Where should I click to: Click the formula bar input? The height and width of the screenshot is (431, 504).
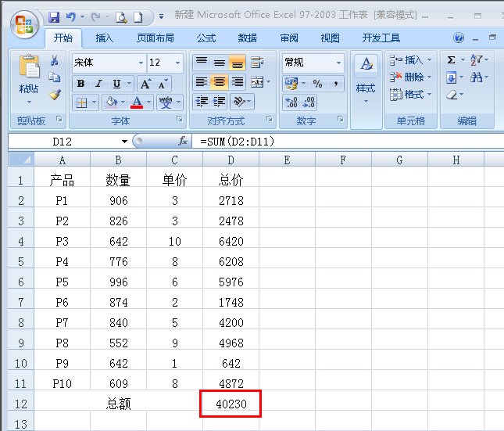coord(347,142)
